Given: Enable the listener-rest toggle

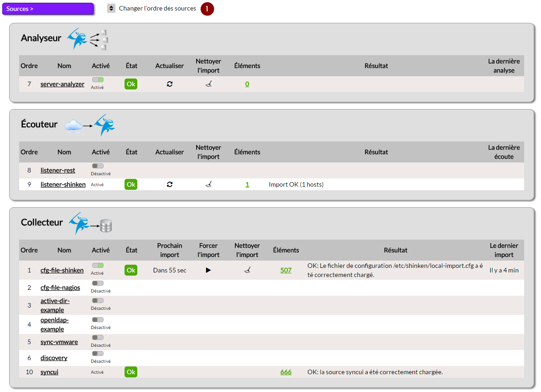Looking at the screenshot, I should [98, 166].
